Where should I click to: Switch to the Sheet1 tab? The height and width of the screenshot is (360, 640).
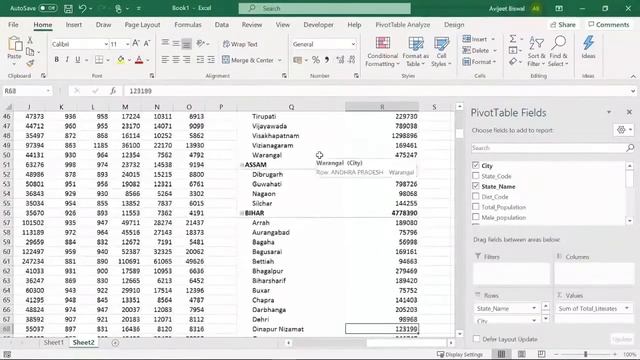(53, 343)
